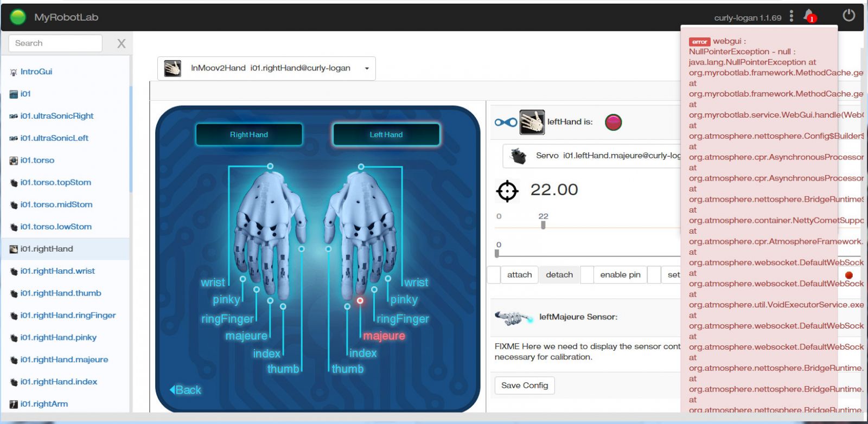Screen dimensions: 868x424
Task: Tick the checkbox before attach
Action: point(494,275)
